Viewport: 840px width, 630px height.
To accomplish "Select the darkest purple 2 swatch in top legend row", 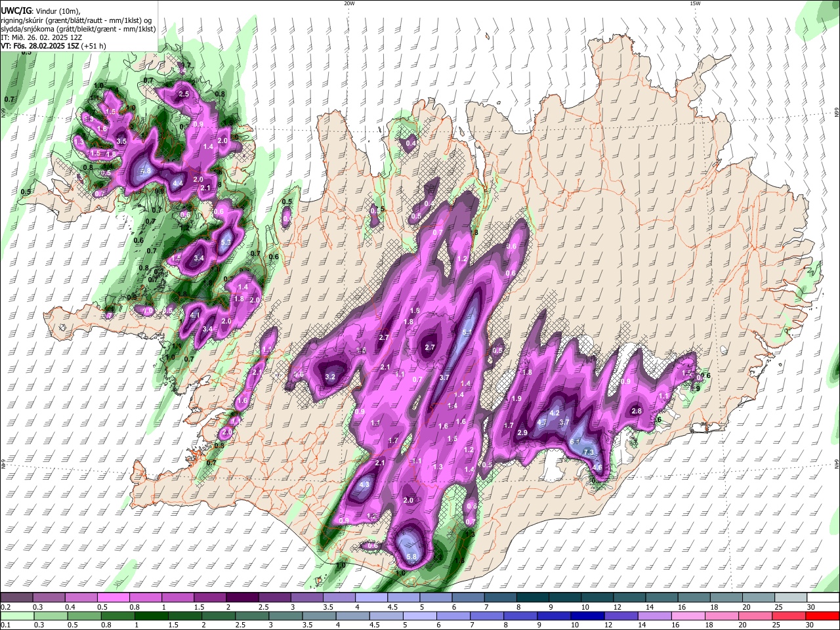I will (242, 597).
